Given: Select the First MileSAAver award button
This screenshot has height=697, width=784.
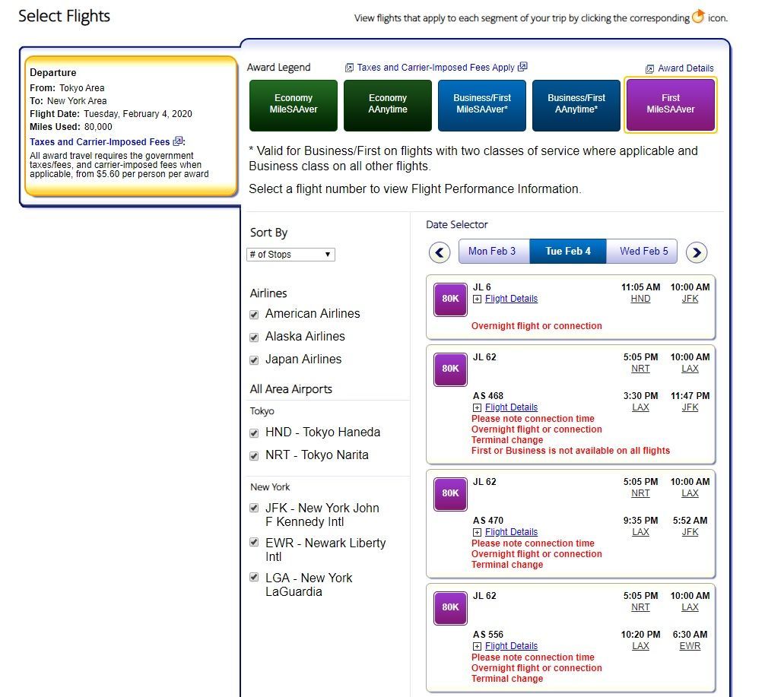Looking at the screenshot, I should pyautogui.click(x=671, y=106).
